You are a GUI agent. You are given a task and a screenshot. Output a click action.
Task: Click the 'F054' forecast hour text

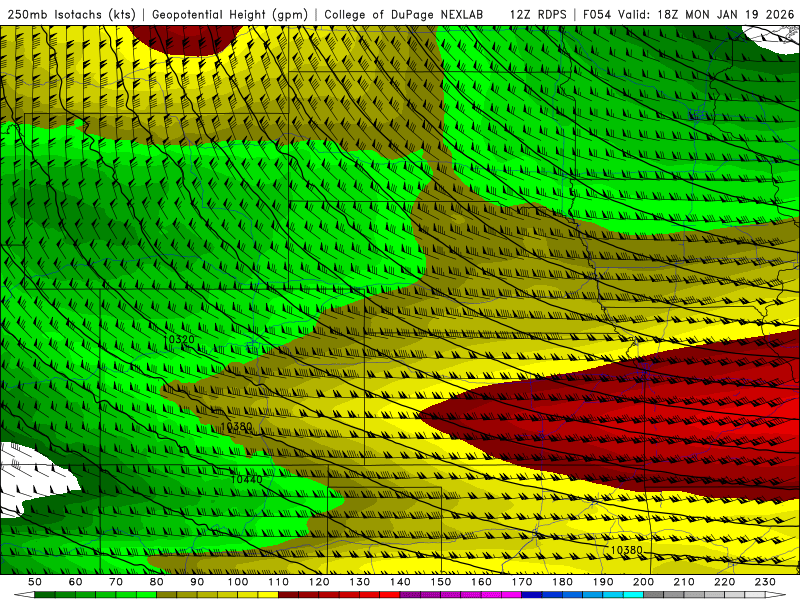coord(597,14)
